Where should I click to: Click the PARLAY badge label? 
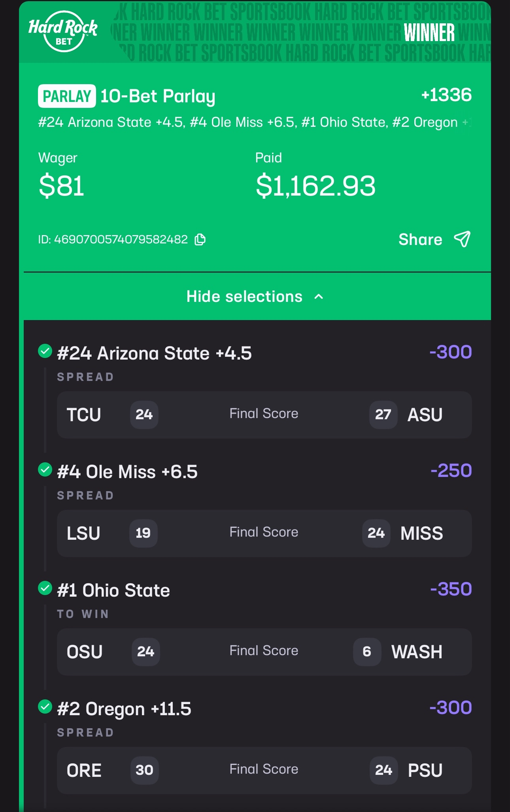(x=67, y=96)
